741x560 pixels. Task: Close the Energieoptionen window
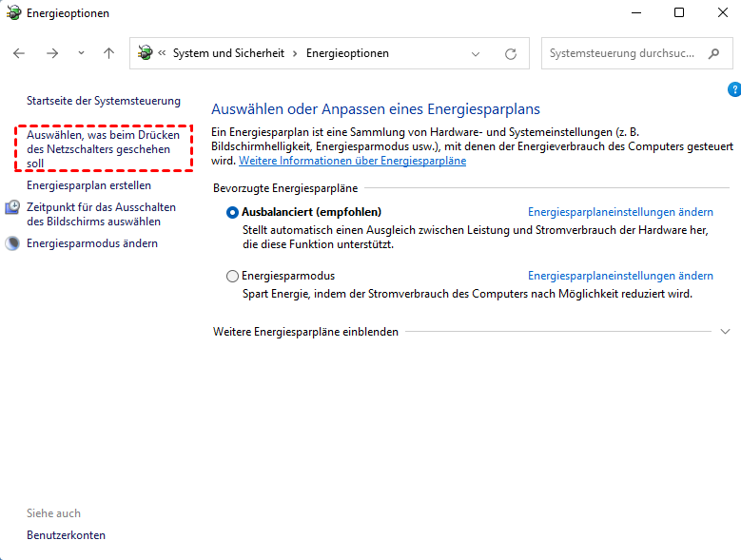click(x=723, y=12)
